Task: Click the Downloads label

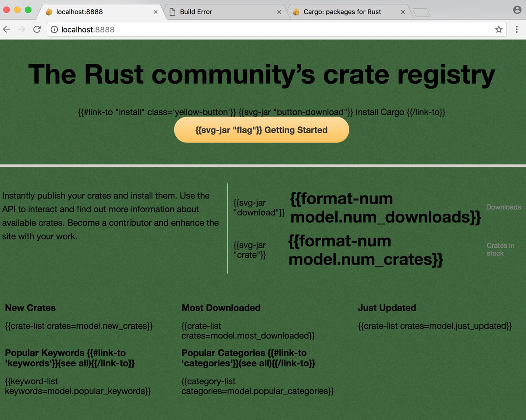Action: 504,207
